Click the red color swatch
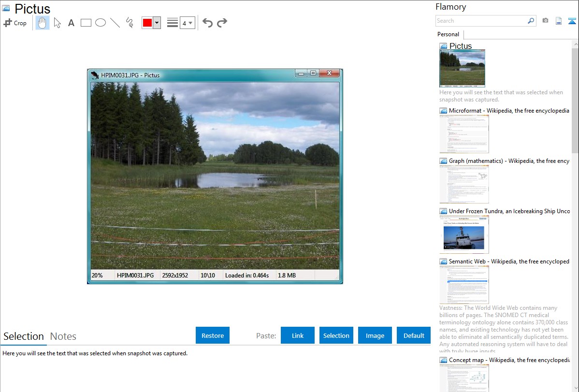Image resolution: width=579 pixels, height=392 pixels. point(147,23)
